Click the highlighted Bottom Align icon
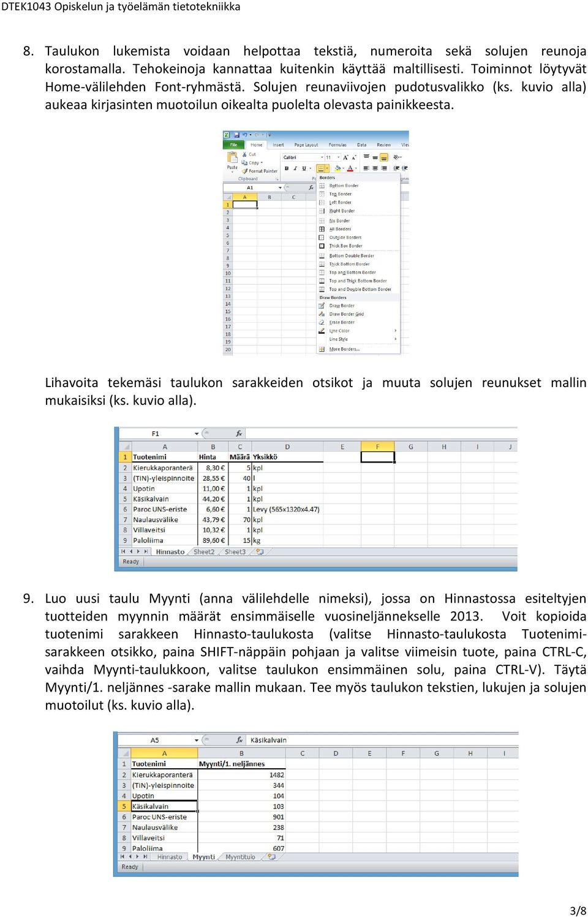588x917 pixels. tap(384, 157)
